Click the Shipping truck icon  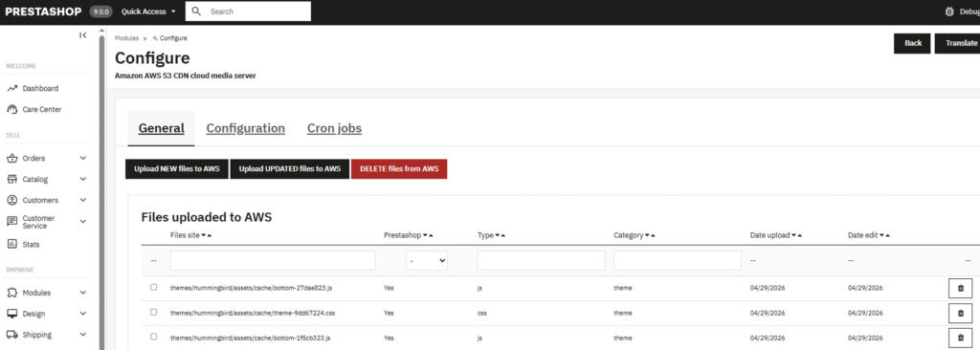11,335
